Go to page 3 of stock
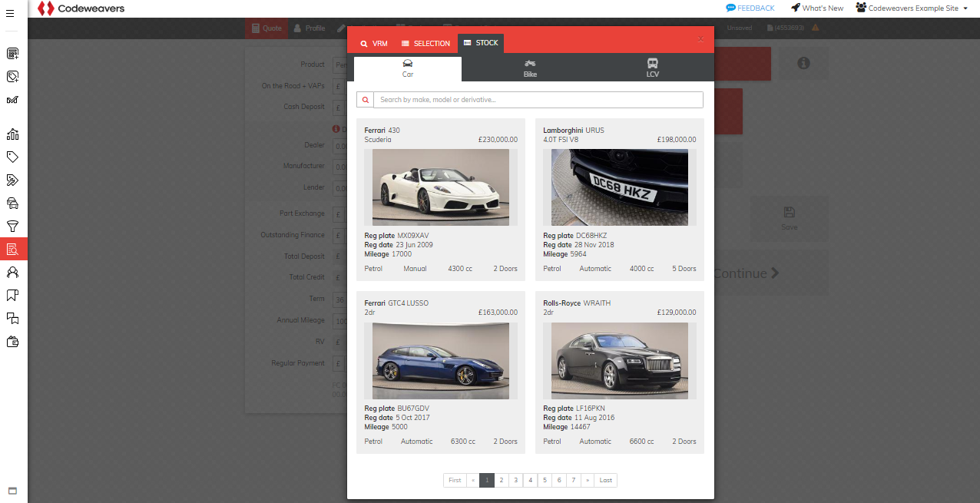The image size is (980, 503). pyautogui.click(x=516, y=480)
